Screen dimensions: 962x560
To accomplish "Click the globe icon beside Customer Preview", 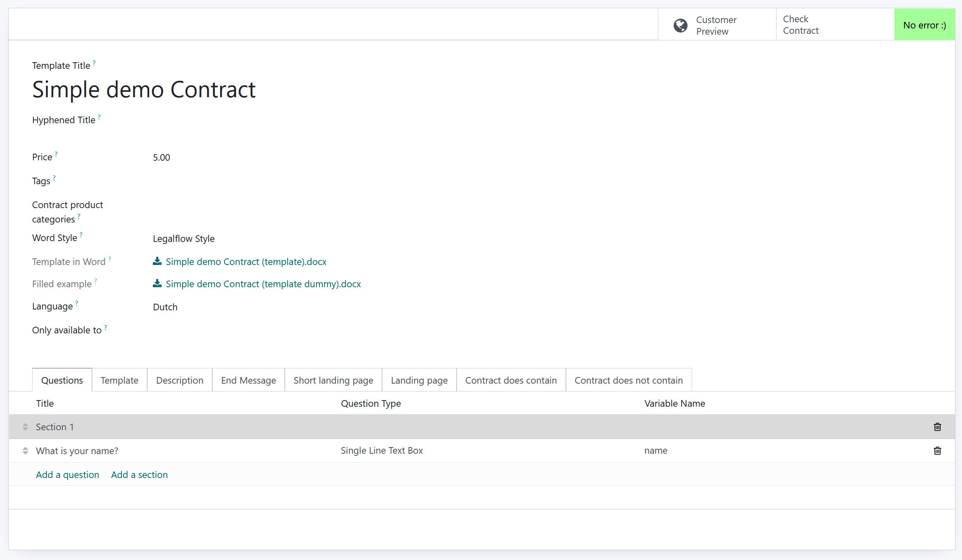I will coord(680,25).
